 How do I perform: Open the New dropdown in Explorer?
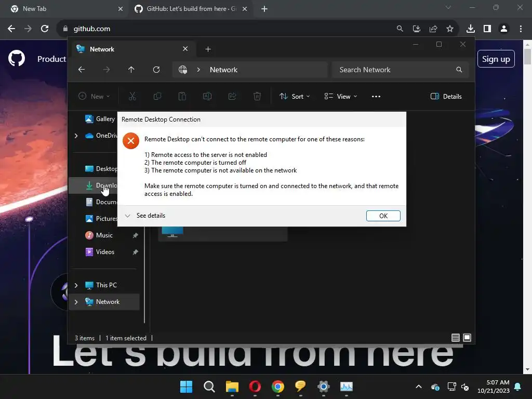[94, 96]
